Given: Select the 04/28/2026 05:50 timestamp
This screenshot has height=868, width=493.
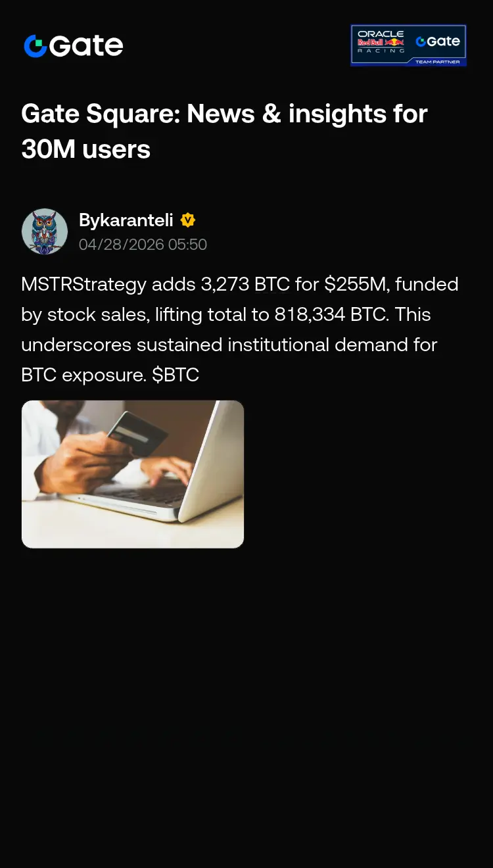Looking at the screenshot, I should click(143, 245).
